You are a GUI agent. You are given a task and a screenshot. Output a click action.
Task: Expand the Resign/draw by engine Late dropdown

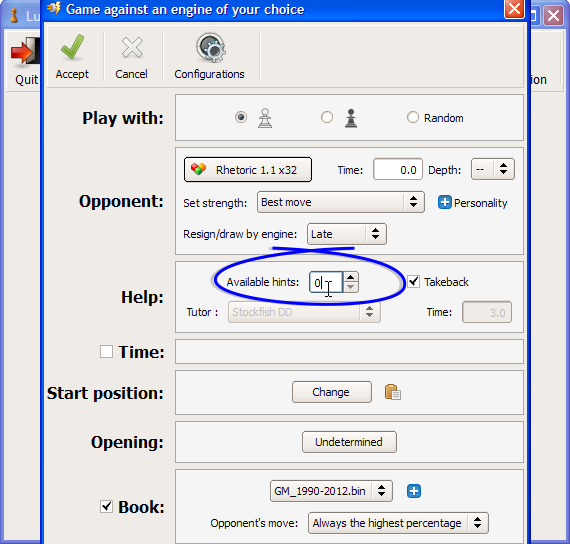coord(347,234)
